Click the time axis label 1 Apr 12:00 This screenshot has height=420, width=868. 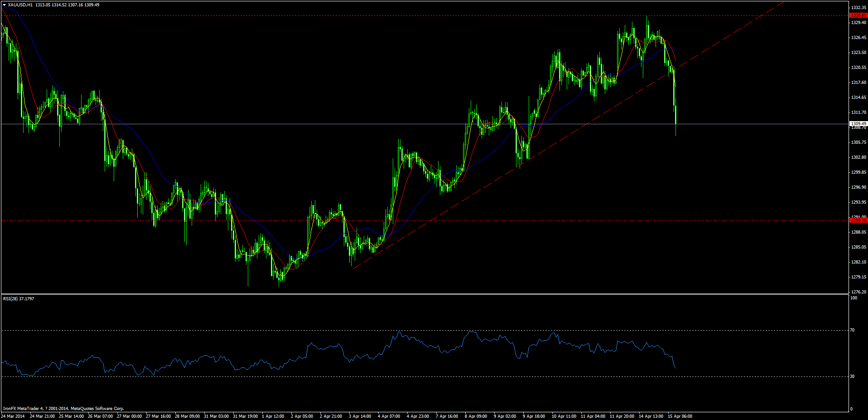[273, 416]
